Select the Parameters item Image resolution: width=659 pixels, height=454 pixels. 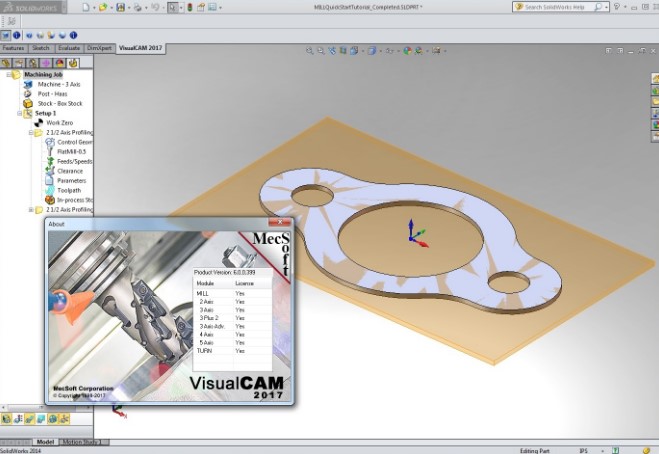click(x=72, y=181)
